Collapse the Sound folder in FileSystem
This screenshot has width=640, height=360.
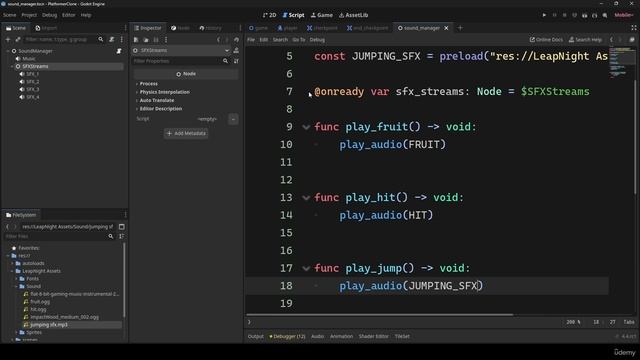click(x=17, y=286)
